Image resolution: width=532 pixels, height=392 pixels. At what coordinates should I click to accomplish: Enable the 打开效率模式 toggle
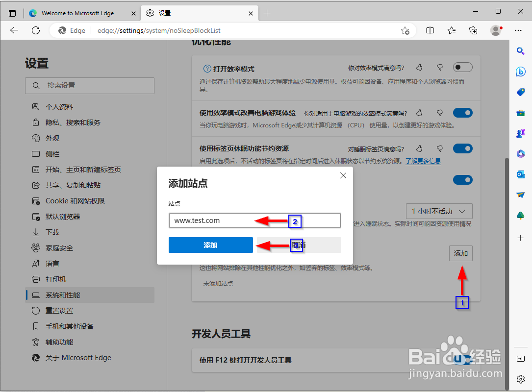(462, 67)
